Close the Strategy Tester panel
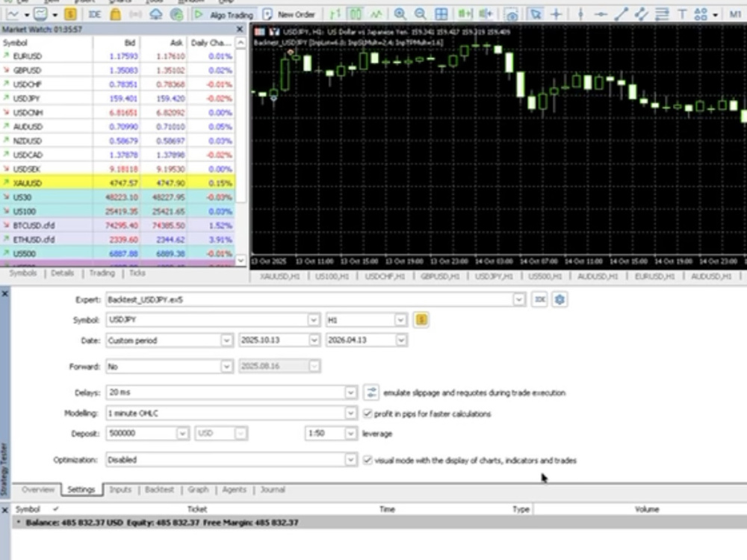 point(4,293)
